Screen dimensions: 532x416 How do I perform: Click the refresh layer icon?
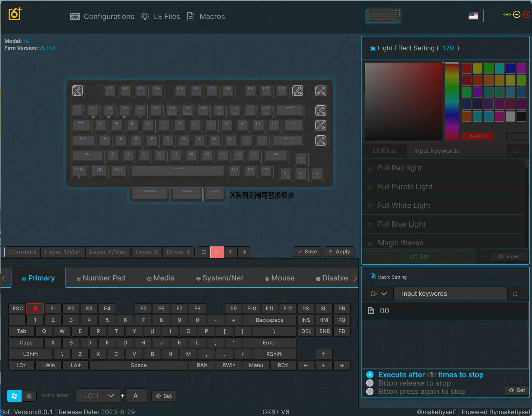[x=204, y=252]
